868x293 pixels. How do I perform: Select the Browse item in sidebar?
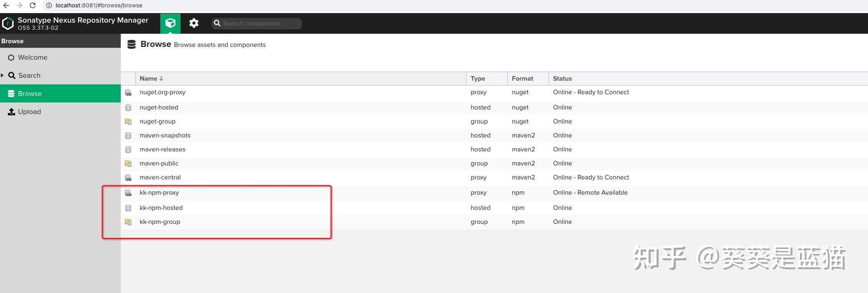(x=60, y=93)
